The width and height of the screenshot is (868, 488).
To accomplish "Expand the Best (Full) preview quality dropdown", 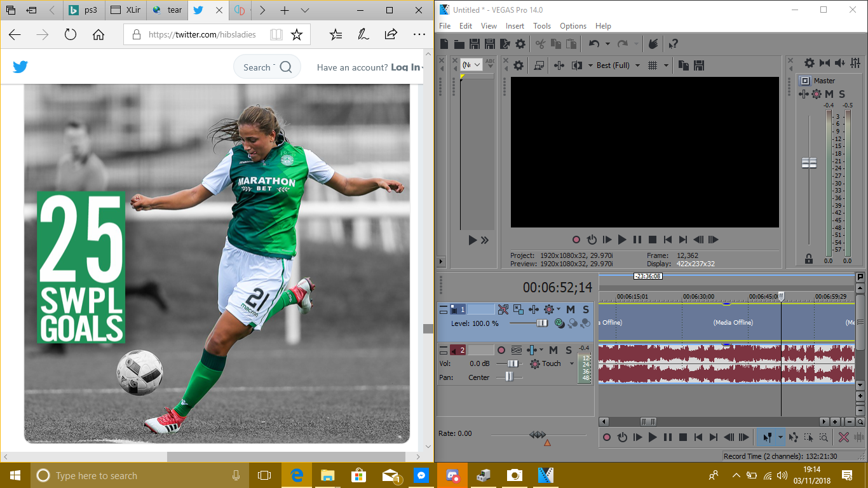I will click(x=637, y=65).
